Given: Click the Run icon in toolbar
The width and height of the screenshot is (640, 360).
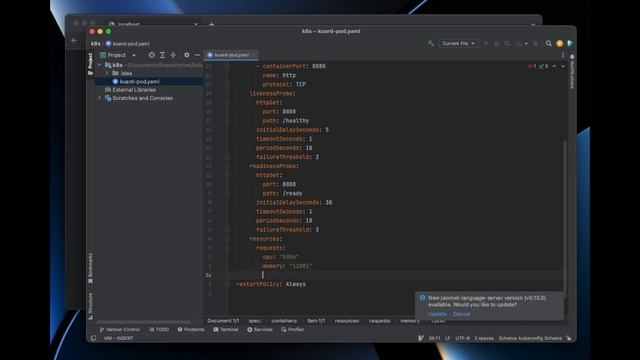Looking at the screenshot, I should point(486,43).
